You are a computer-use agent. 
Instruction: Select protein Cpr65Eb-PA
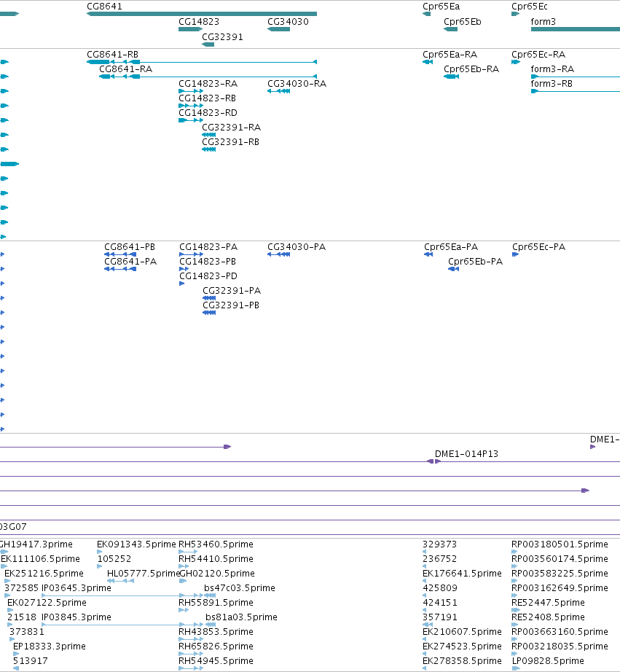453,269
